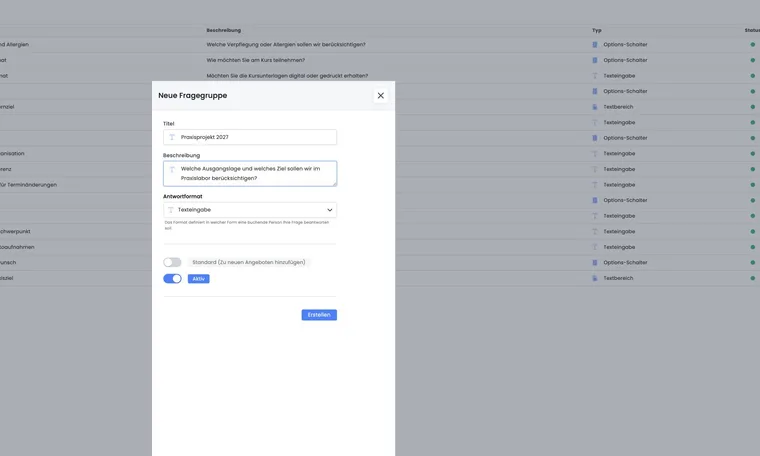Click into the Beschreibung textarea
Image resolution: width=760 pixels, height=456 pixels.
(x=250, y=173)
